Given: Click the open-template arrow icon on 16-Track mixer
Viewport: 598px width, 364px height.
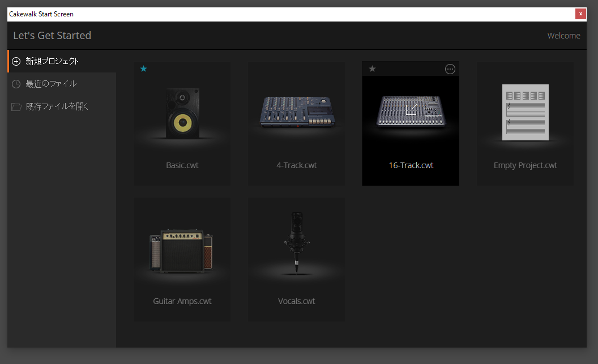Looking at the screenshot, I should click(412, 109).
